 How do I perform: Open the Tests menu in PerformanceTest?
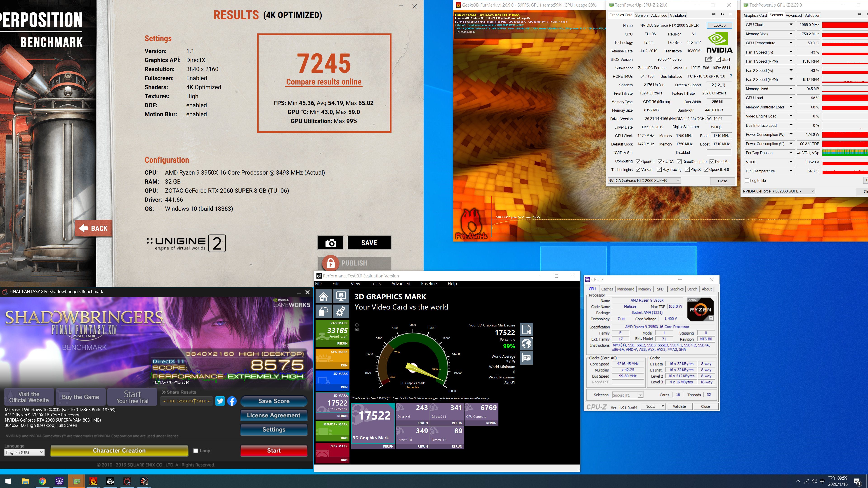pyautogui.click(x=375, y=284)
